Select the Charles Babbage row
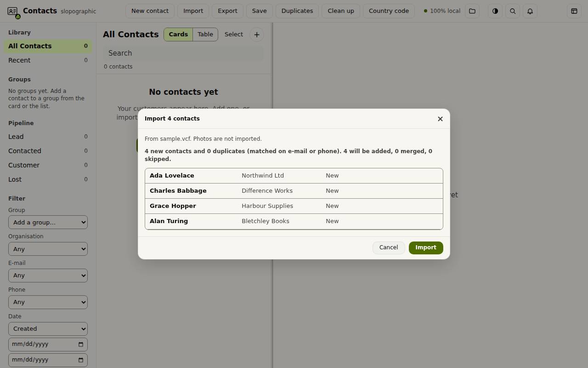Image resolution: width=588 pixels, height=368 pixels. [294, 191]
